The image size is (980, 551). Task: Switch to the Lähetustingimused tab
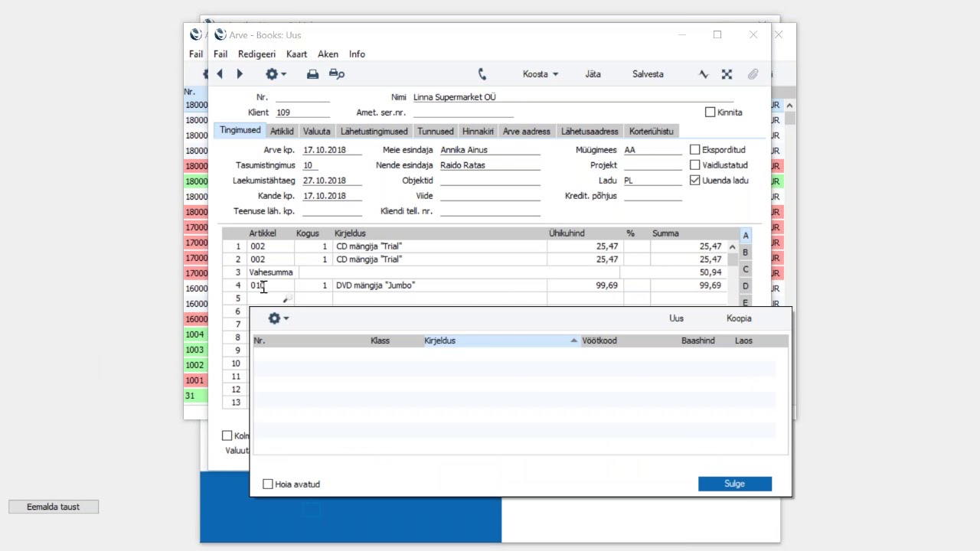374,132
